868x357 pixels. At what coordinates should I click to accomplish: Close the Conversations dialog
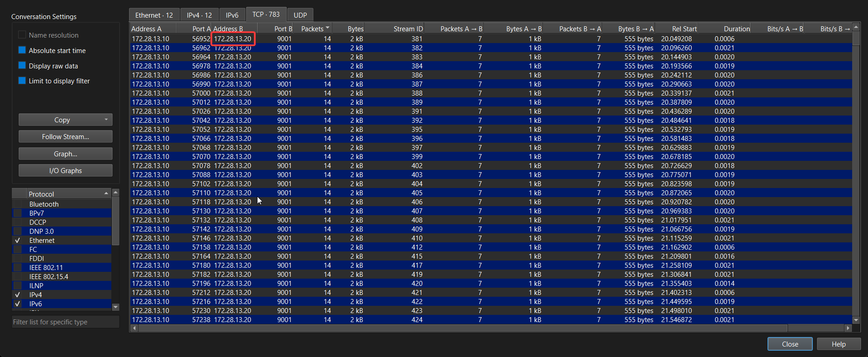pyautogui.click(x=790, y=344)
